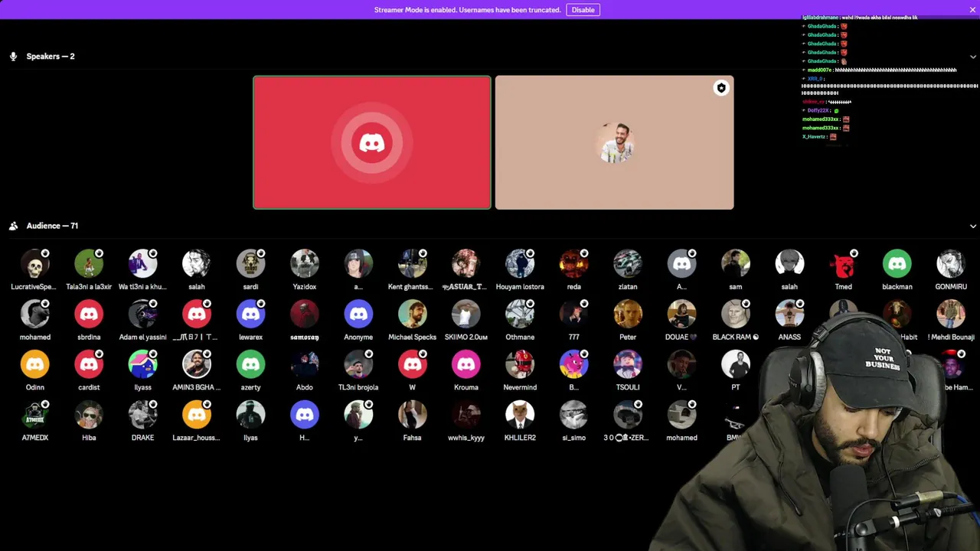
Task: Open A7MEDX audience avatar
Action: click(34, 416)
